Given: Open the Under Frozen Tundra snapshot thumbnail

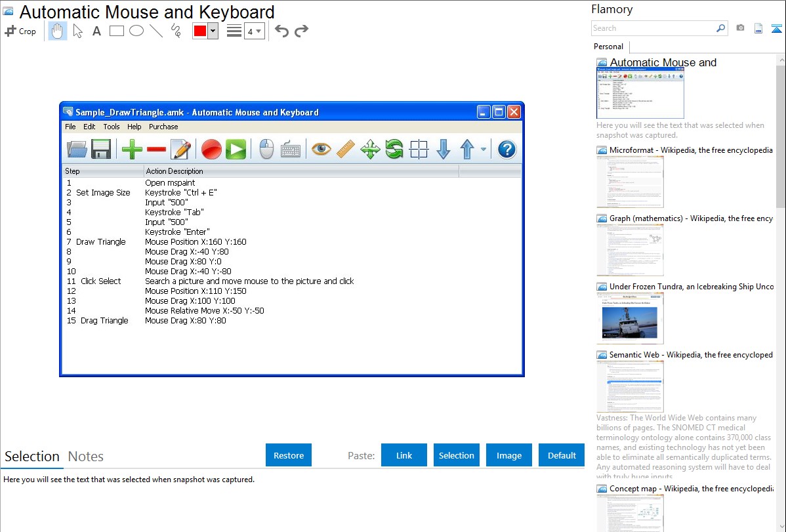Looking at the screenshot, I should 630,318.
